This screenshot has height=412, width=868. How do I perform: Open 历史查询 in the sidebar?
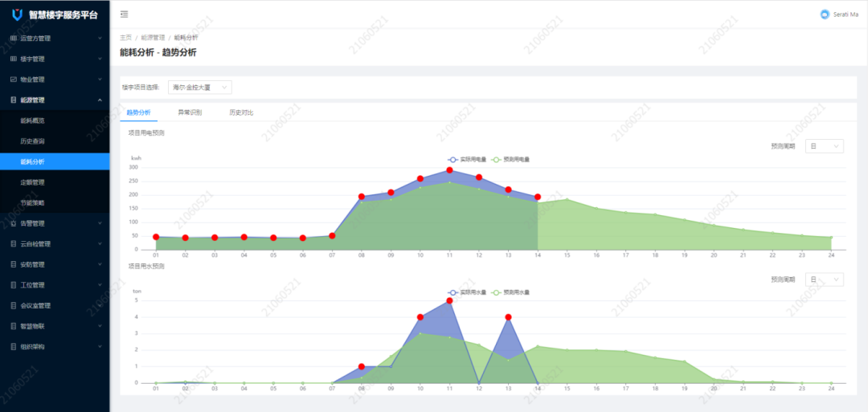[32, 141]
